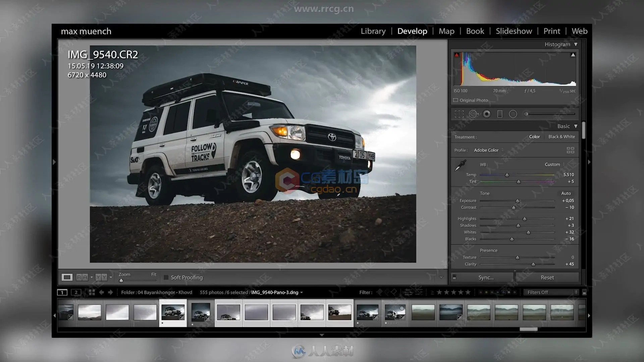This screenshot has width=644, height=362.
Task: Open rating comparison operator in filter bar
Action: (432, 292)
